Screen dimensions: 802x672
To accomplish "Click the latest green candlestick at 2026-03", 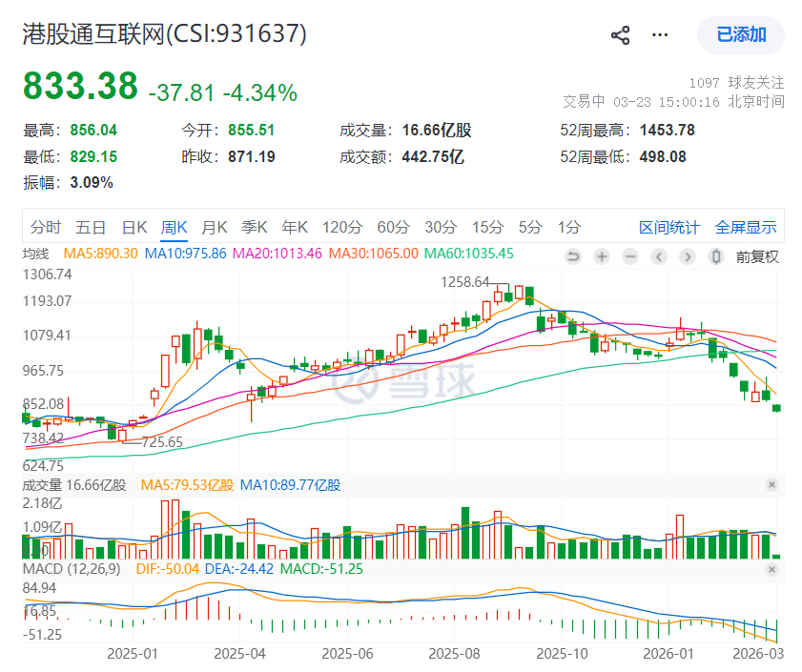I will (x=776, y=408).
